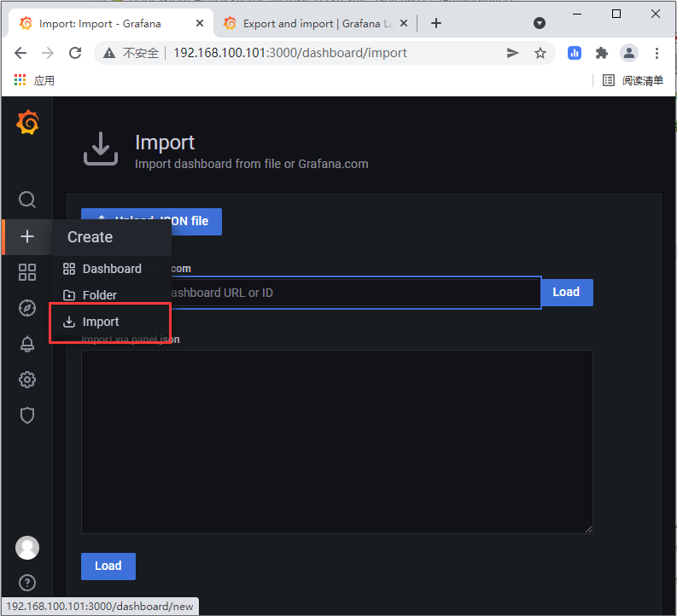This screenshot has width=677, height=616.
Task: Open the tab search dropdown arrow
Action: tap(540, 23)
